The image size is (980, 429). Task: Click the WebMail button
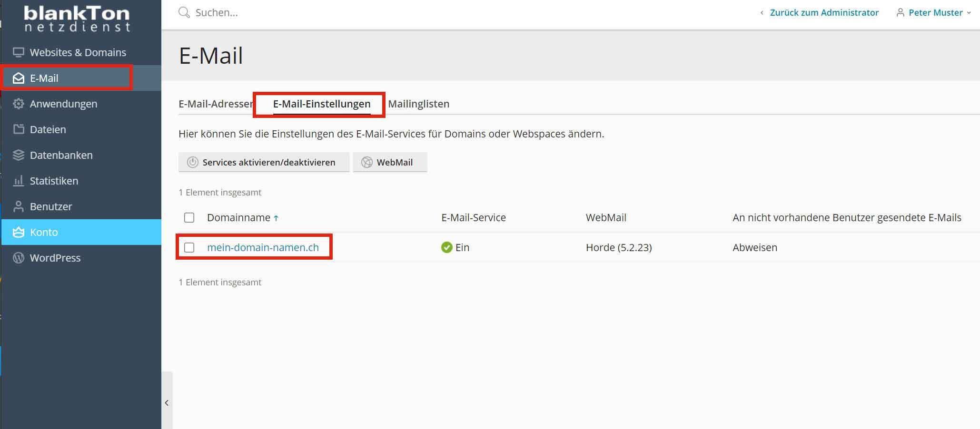coord(390,162)
